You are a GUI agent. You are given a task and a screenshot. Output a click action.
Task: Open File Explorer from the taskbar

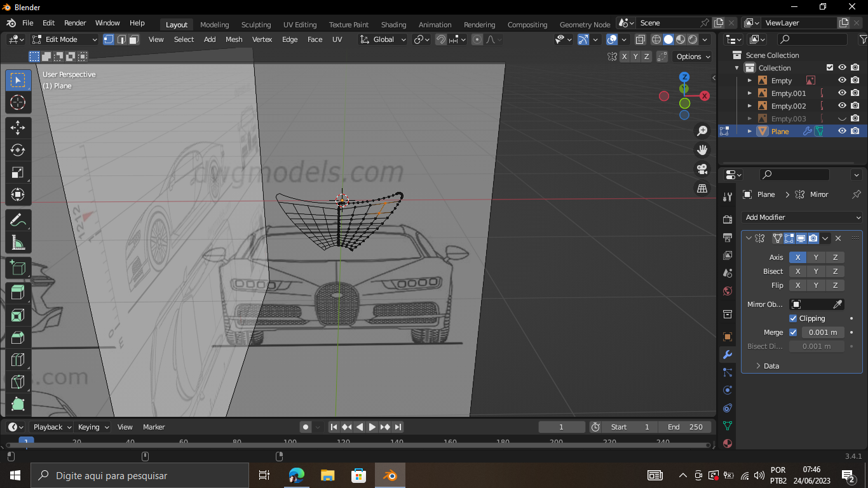coord(327,475)
